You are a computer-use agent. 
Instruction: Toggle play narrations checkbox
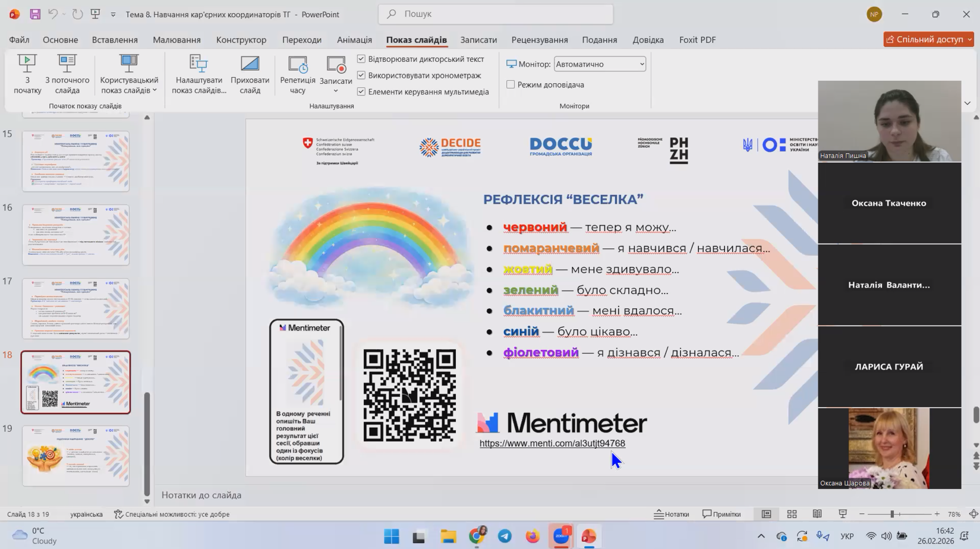[361, 59]
